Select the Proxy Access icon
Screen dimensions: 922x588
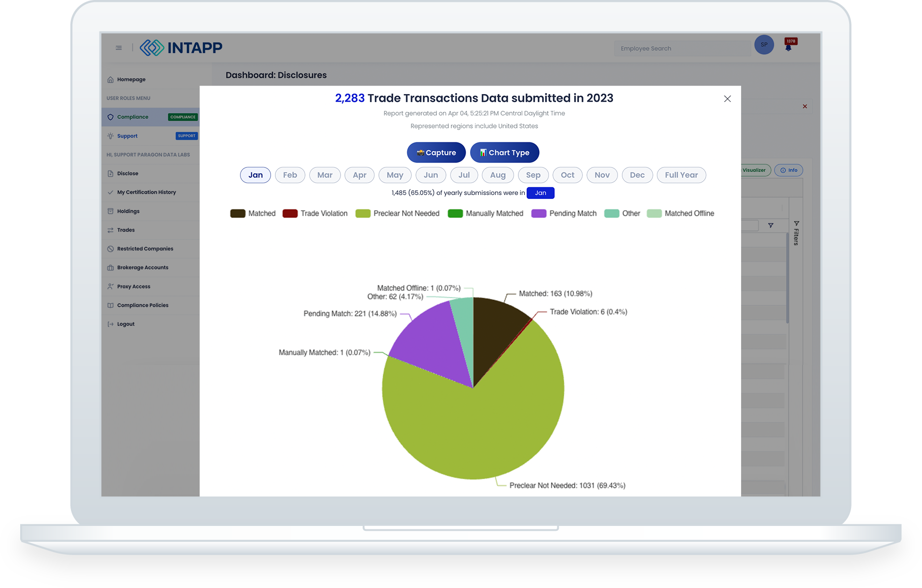110,286
